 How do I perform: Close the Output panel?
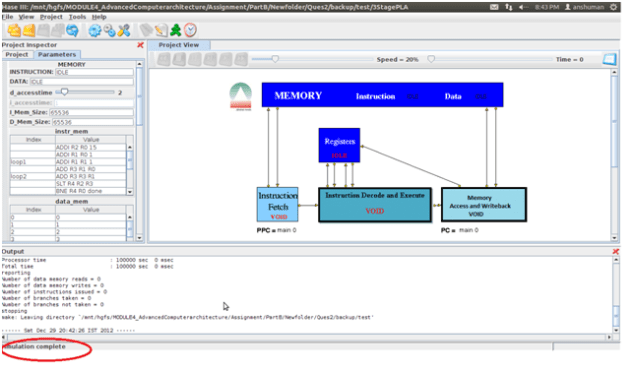tap(616, 252)
